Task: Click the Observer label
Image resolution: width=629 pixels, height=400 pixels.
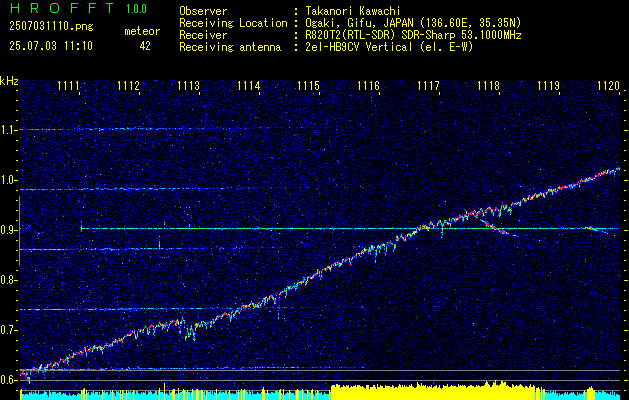Action: [203, 11]
